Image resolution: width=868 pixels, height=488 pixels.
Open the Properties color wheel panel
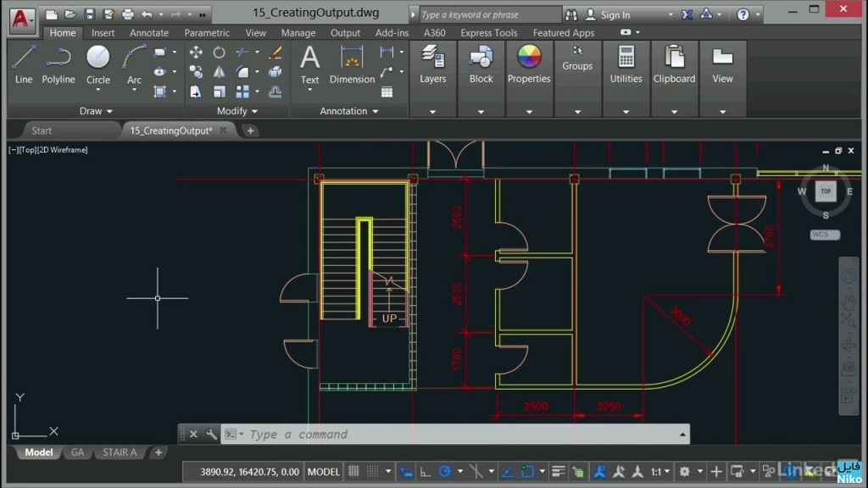pos(529,64)
